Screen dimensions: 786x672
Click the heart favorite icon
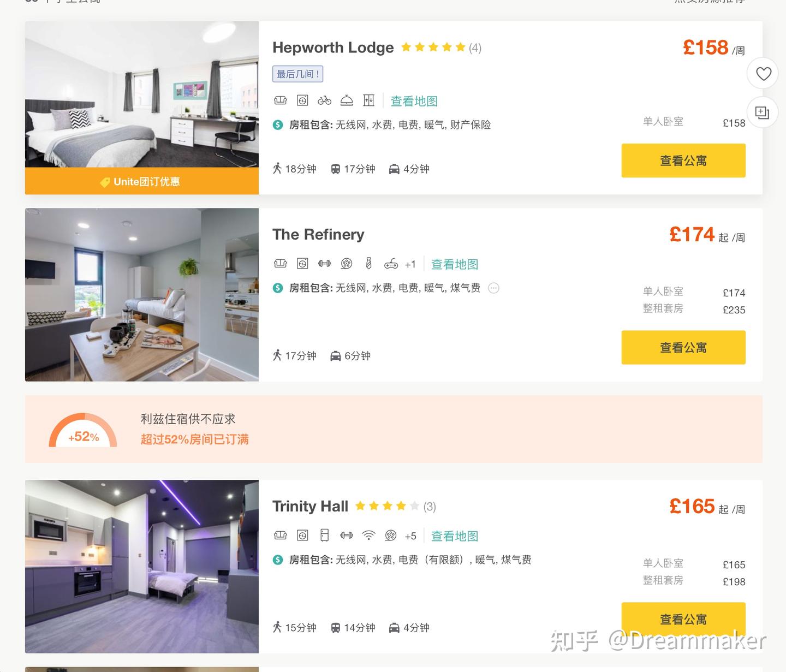(x=763, y=73)
